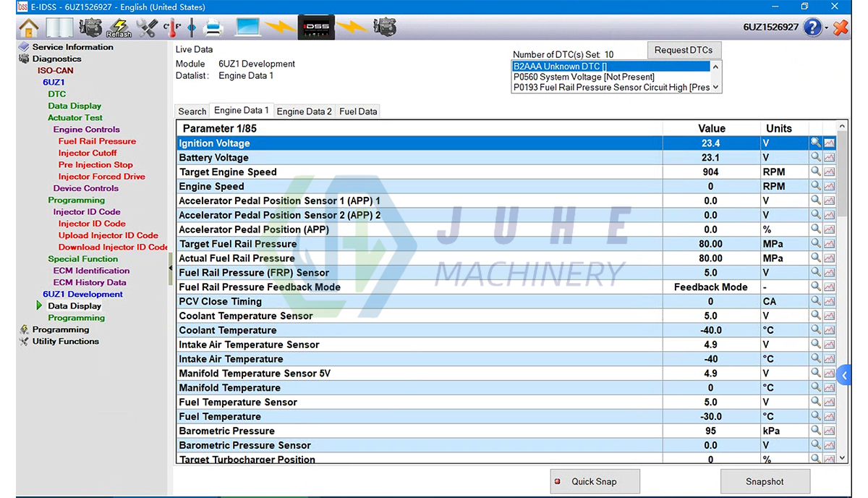Open the graph view for Ignition Voltage
This screenshot has height=498, width=868.
829,143
